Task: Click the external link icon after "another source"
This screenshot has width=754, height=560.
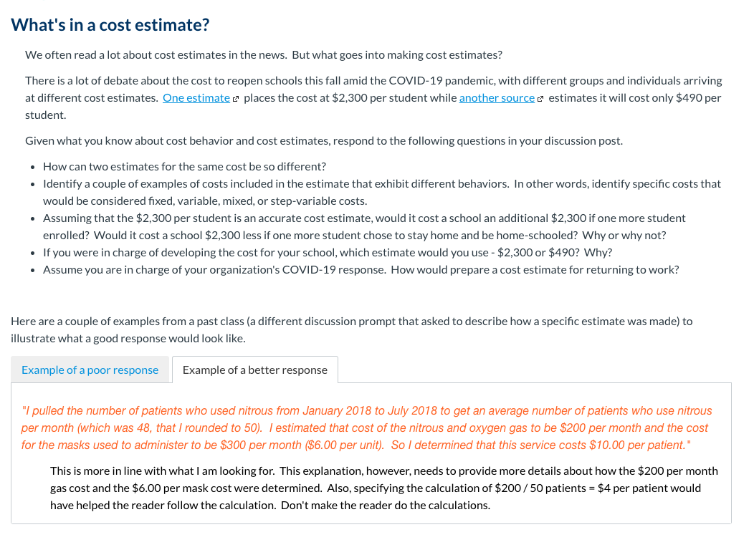Action: tap(540, 97)
